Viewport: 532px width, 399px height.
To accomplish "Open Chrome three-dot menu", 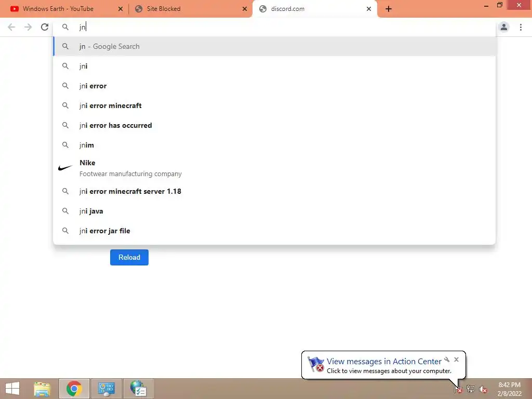I will [521, 27].
